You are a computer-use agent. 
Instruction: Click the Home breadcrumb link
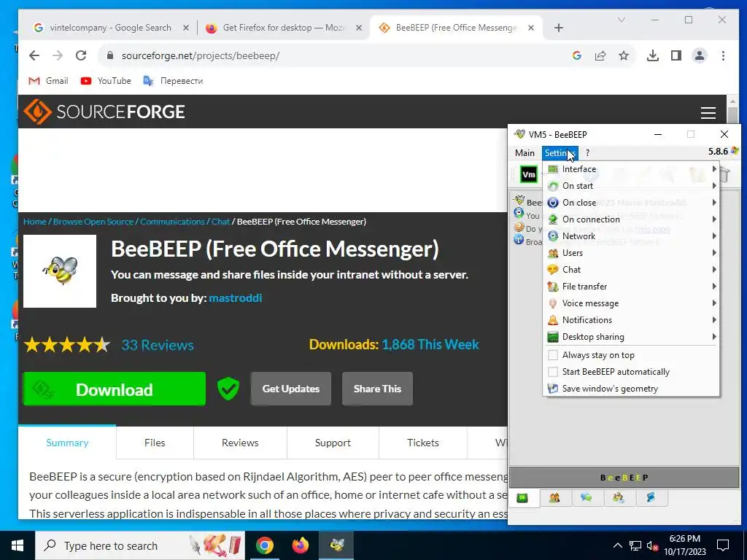pyautogui.click(x=35, y=222)
